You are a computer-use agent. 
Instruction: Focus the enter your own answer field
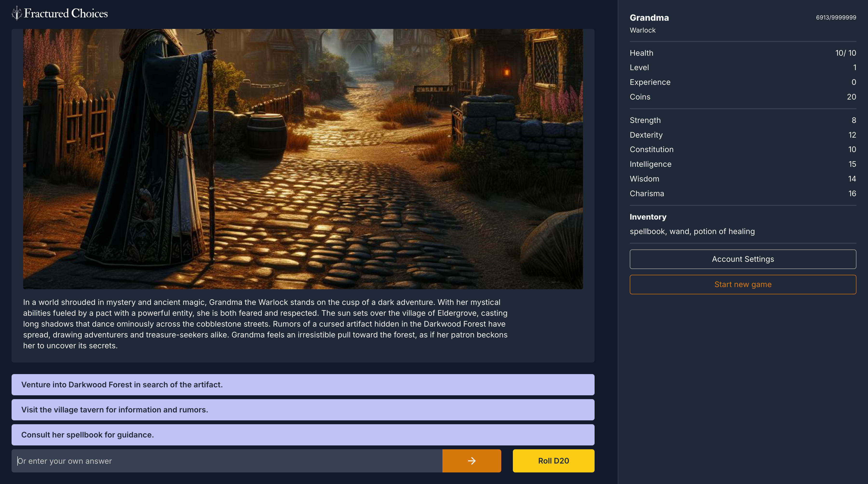226,461
